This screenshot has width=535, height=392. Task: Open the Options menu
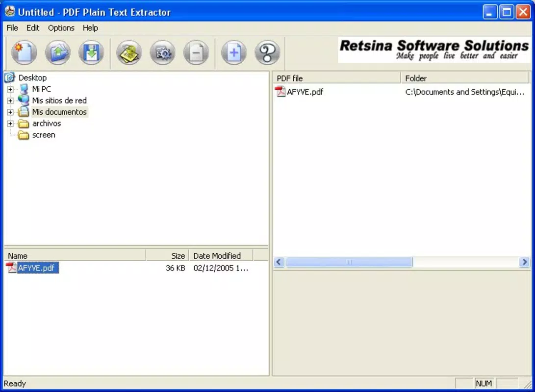click(x=61, y=28)
